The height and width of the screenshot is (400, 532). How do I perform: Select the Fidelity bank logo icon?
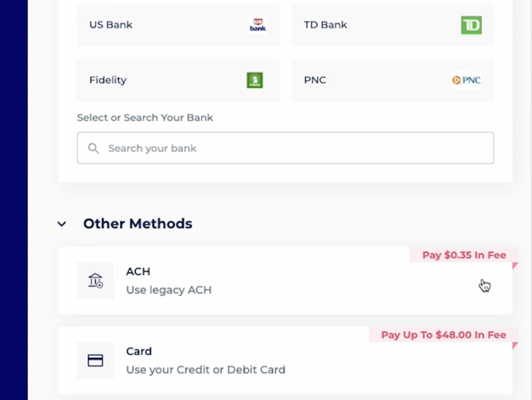point(254,80)
